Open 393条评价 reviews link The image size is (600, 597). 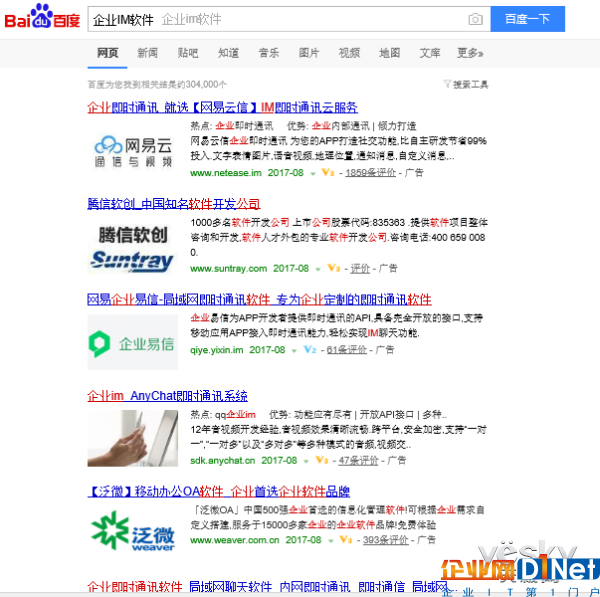pos(386,540)
